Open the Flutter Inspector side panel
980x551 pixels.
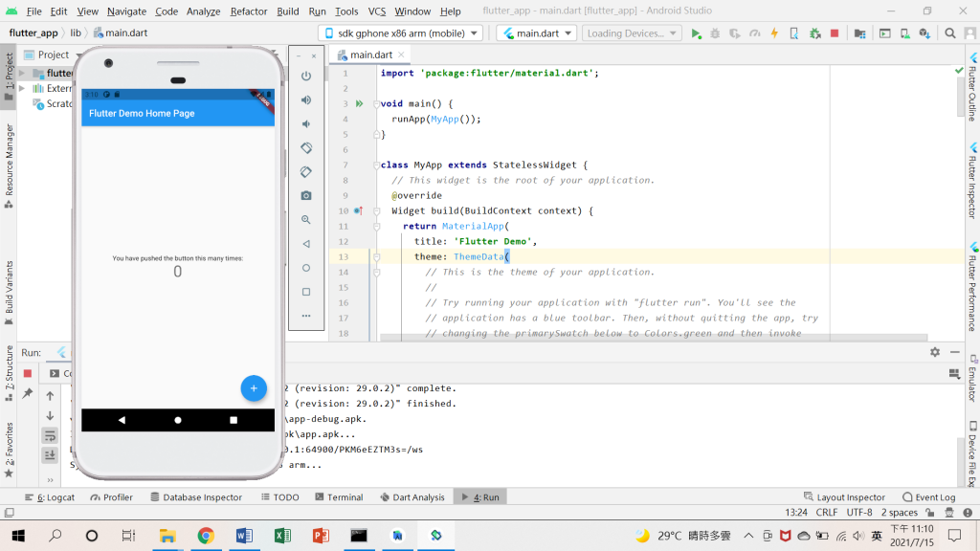pos(972,181)
